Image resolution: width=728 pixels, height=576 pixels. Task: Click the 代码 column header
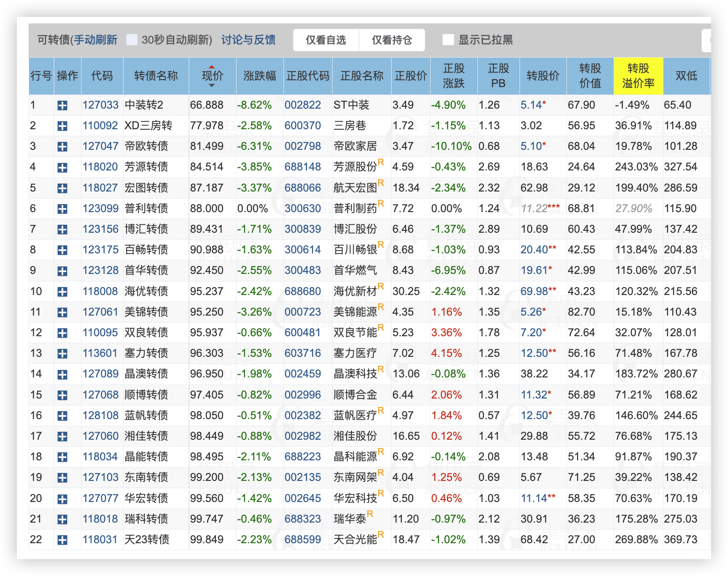click(x=102, y=76)
